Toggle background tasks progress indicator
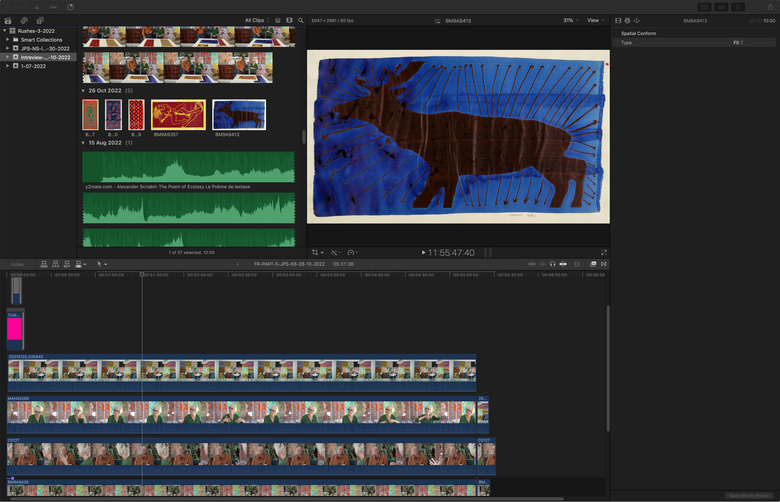 click(x=70, y=6)
